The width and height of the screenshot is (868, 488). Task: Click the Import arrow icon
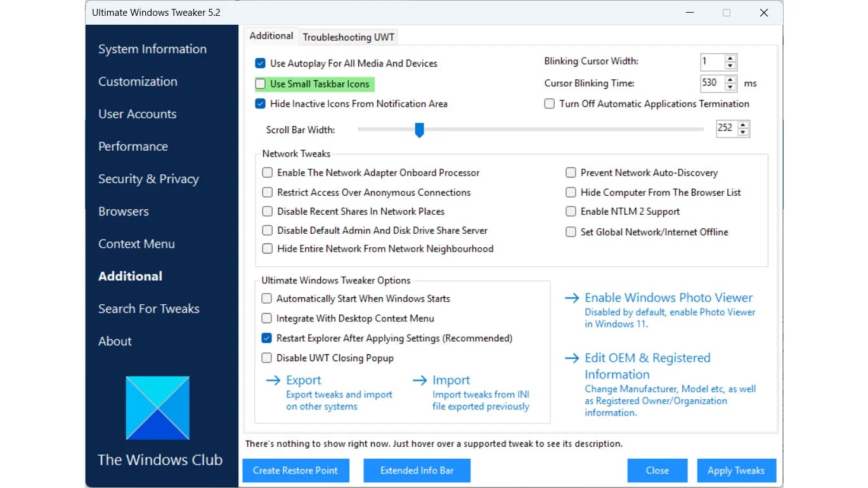tap(420, 380)
